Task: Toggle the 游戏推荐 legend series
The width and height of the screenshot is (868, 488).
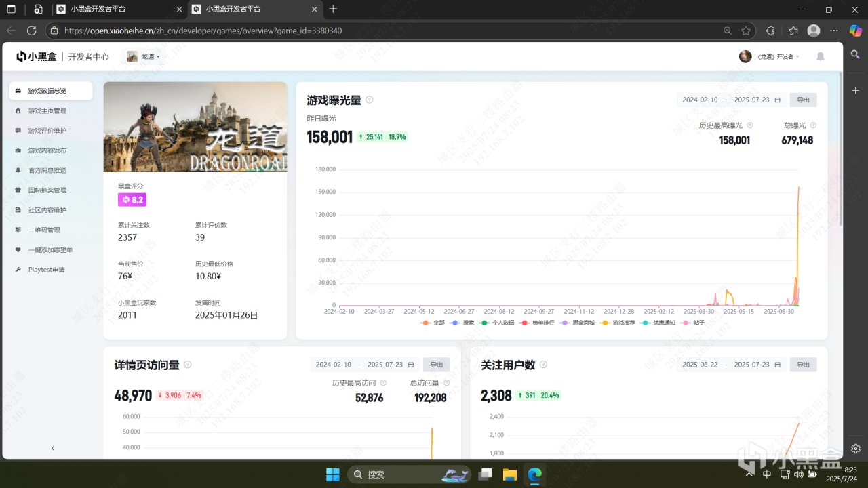Action: click(x=617, y=323)
